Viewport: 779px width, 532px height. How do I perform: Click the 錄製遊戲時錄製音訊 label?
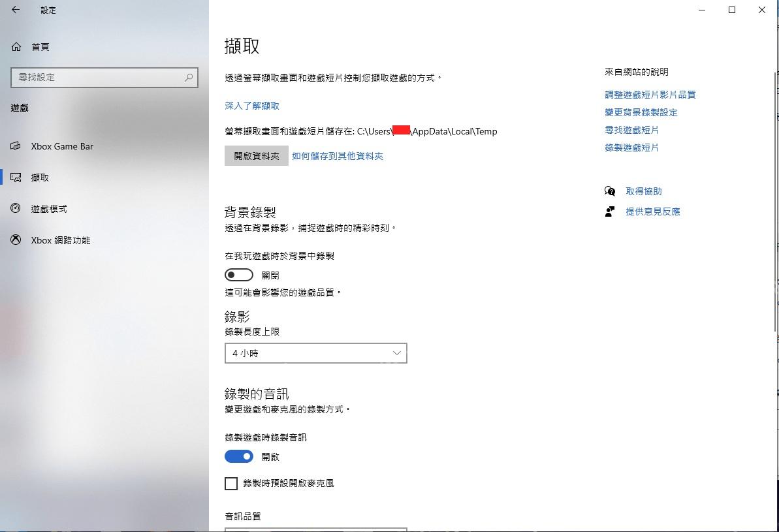[266, 437]
